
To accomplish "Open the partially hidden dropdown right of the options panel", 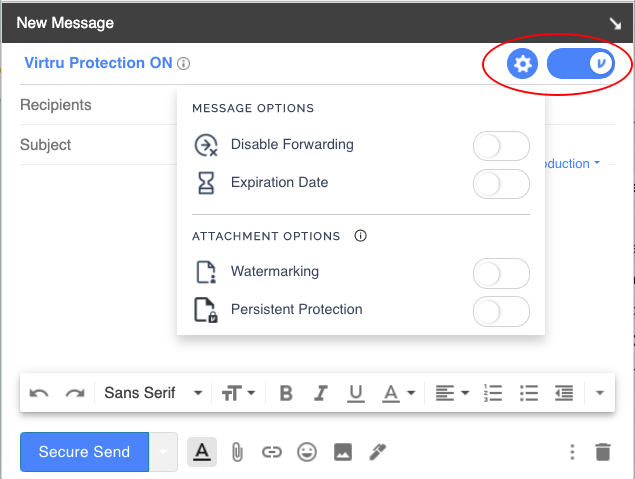I will coord(572,164).
